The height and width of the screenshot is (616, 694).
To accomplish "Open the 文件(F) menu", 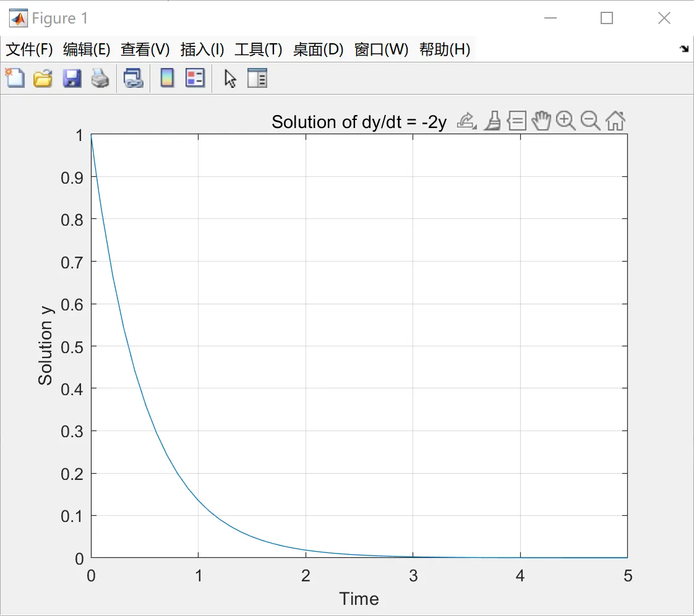I will (x=29, y=49).
